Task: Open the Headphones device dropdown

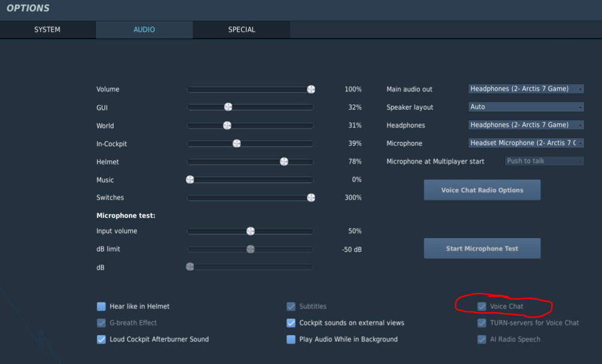Action: tap(526, 125)
